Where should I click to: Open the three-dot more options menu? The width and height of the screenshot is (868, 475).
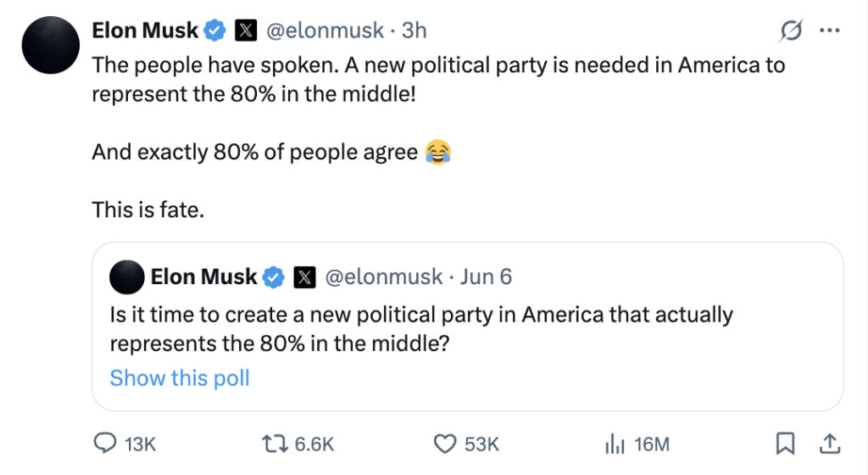pyautogui.click(x=829, y=31)
